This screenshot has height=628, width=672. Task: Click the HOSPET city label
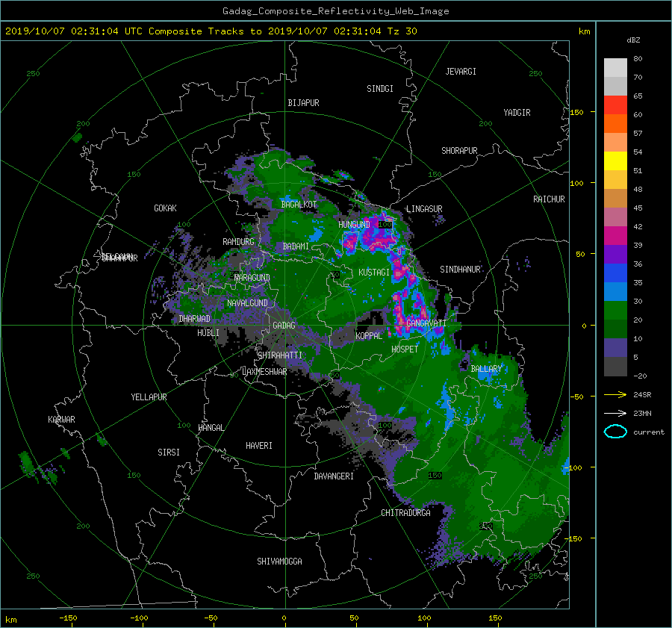[x=405, y=349]
